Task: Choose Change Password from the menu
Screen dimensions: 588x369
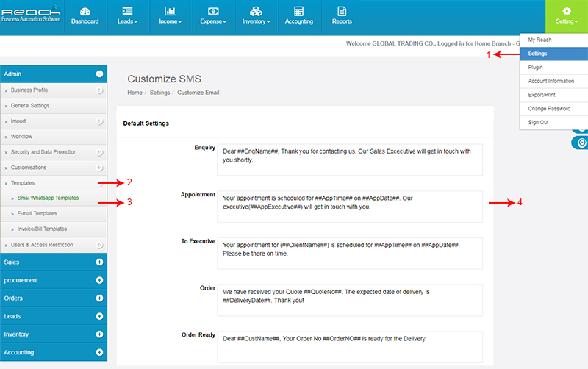Action: (553, 108)
